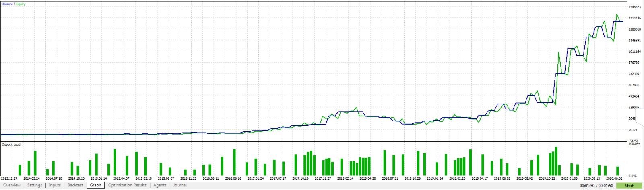Click the 2015.11.23 date label
The height and width of the screenshot is (190, 644).
tap(188, 178)
